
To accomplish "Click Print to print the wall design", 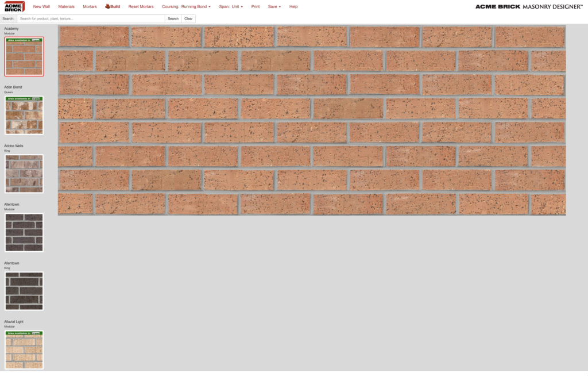I will click(x=256, y=6).
